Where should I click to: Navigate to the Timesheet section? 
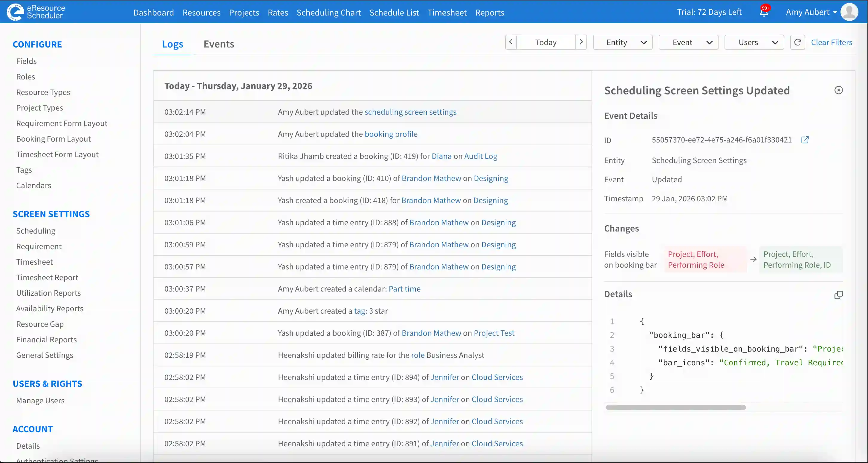[x=447, y=13]
